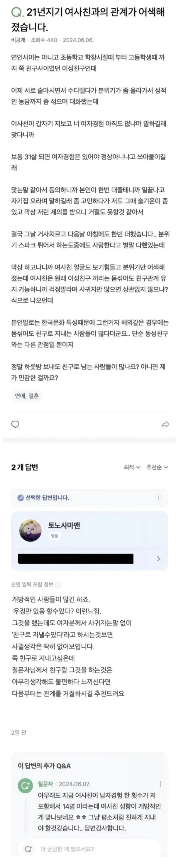Tap the 토노사마맨 profile avatar
Screen dimensions: 176x868
pos(30,530)
